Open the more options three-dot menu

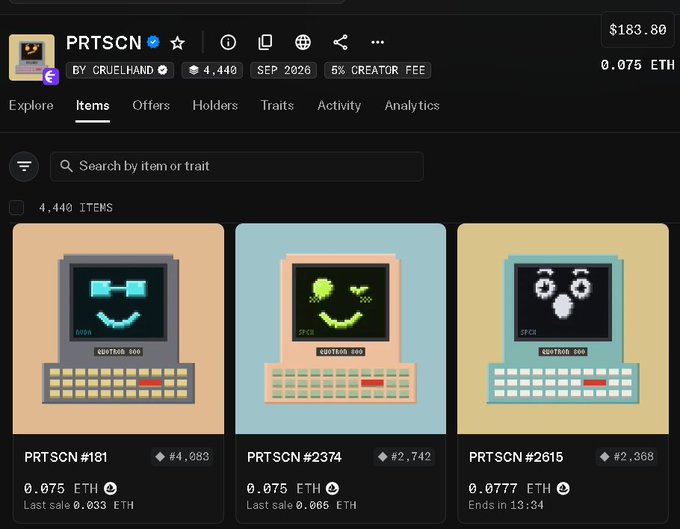(377, 42)
